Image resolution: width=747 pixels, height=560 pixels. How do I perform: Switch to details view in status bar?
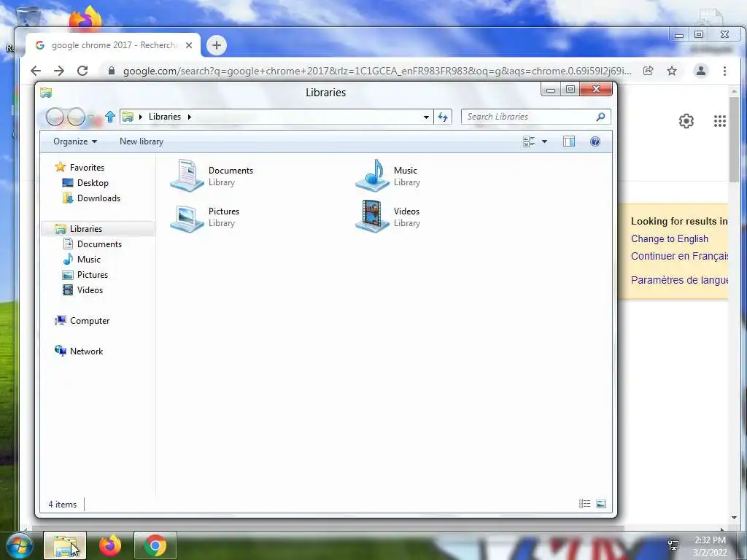coord(584,504)
